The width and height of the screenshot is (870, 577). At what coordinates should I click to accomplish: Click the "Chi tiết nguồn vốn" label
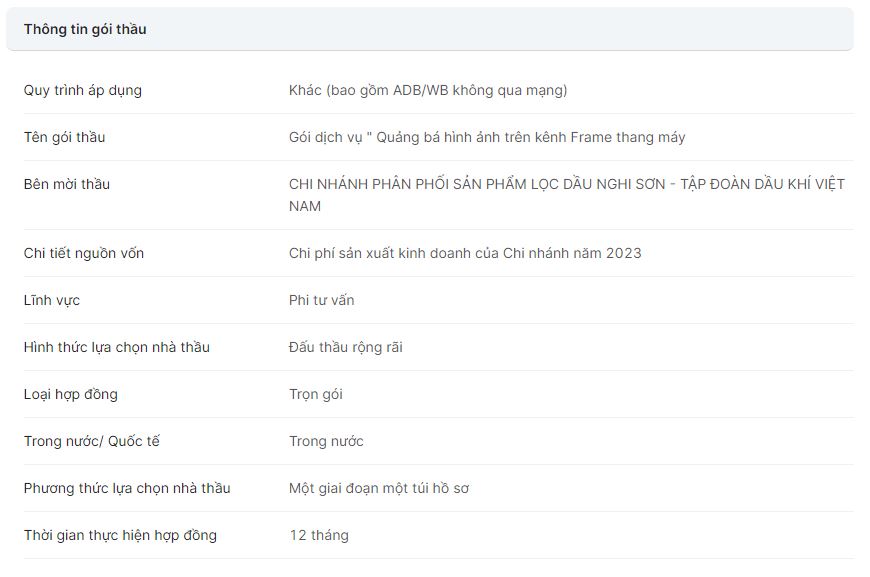click(84, 253)
